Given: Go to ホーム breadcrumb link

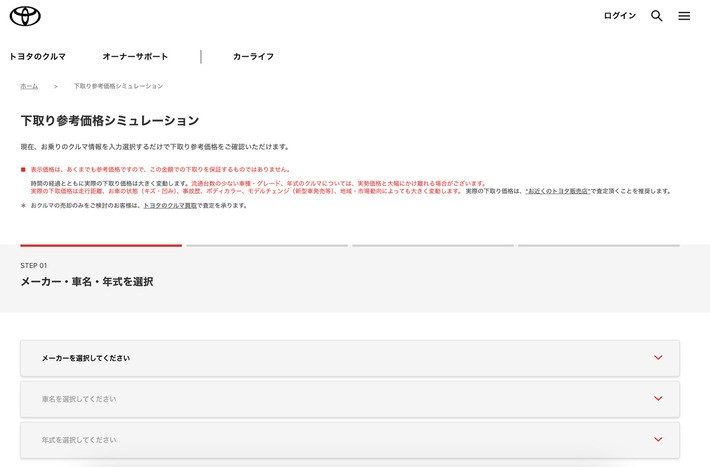Looking at the screenshot, I should 29,86.
